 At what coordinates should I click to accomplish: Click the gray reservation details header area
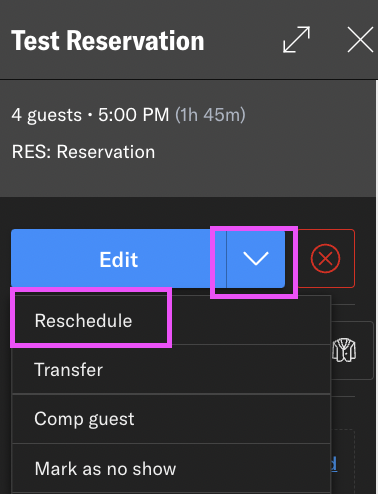(x=188, y=138)
